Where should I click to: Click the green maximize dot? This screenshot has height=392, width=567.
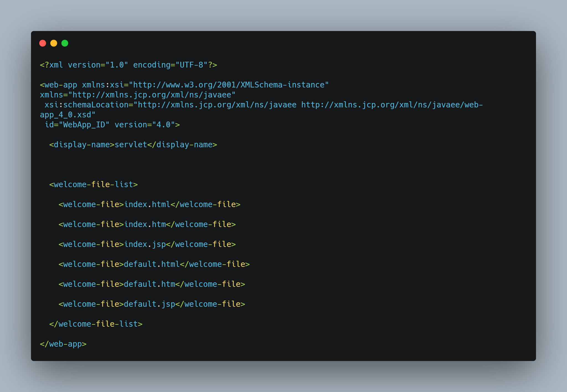(65, 43)
